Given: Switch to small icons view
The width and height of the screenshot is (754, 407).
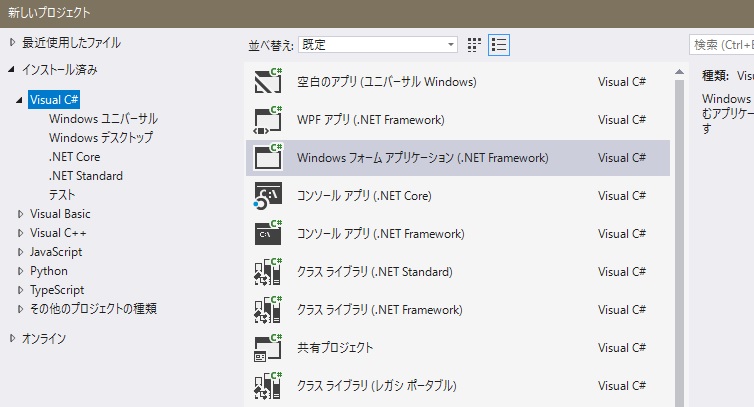Looking at the screenshot, I should (x=474, y=45).
